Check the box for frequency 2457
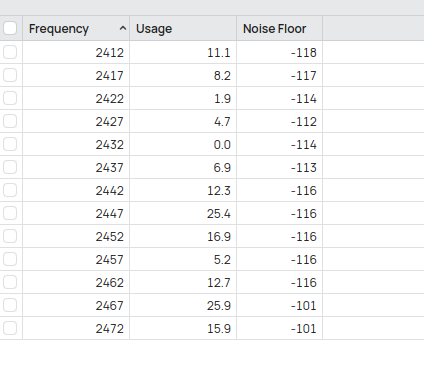Viewport: 424px width, 391px height. (10, 259)
